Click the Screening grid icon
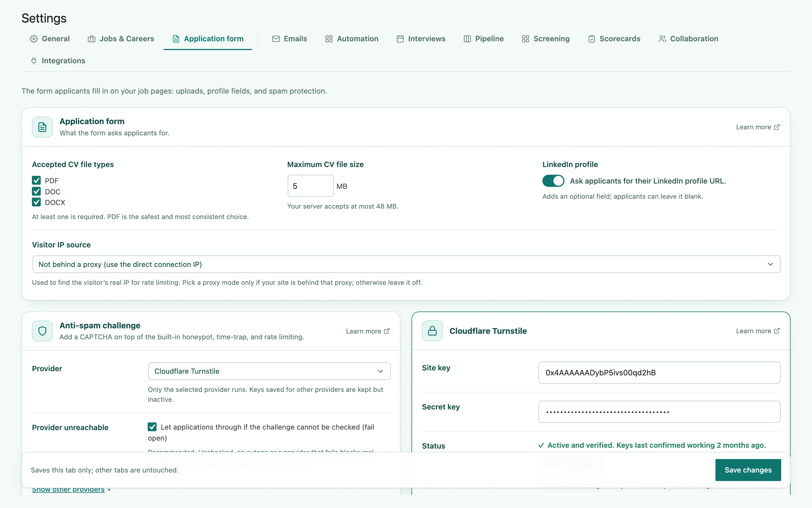This screenshot has height=508, width=812. click(x=526, y=39)
